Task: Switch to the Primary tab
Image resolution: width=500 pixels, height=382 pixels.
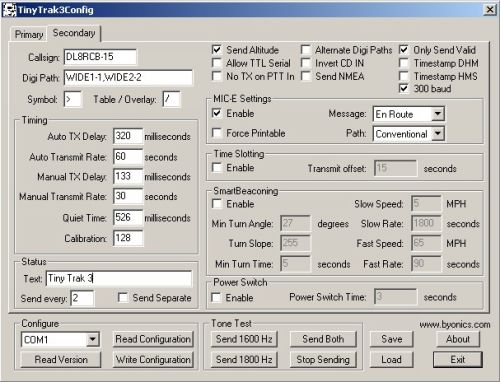Action: (x=29, y=34)
